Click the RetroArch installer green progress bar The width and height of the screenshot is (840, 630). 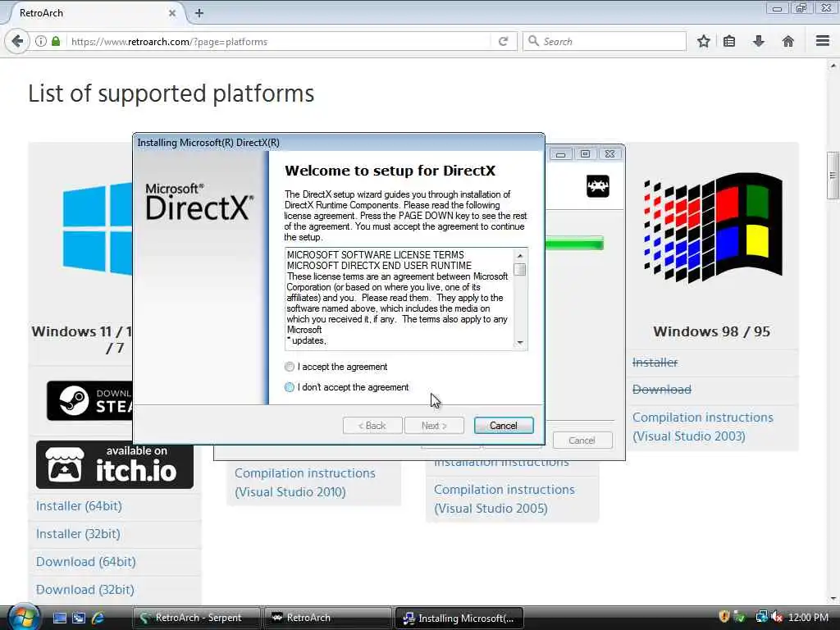click(x=574, y=243)
